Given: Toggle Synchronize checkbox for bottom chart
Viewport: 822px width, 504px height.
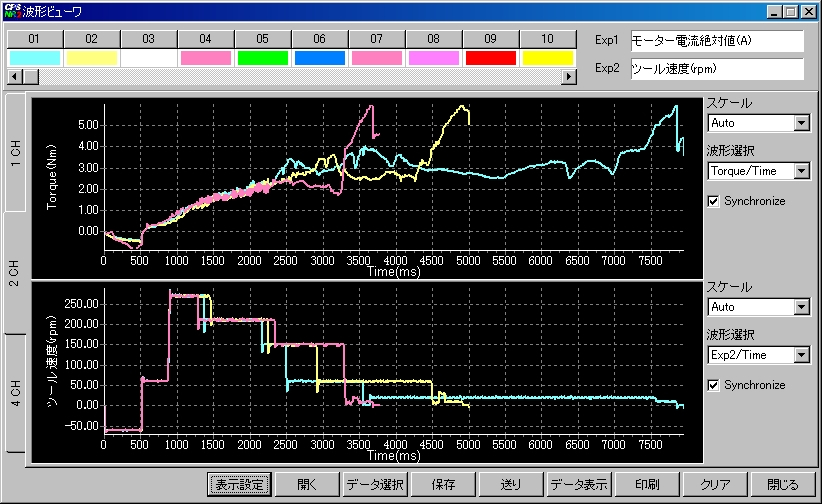Looking at the screenshot, I should click(713, 385).
